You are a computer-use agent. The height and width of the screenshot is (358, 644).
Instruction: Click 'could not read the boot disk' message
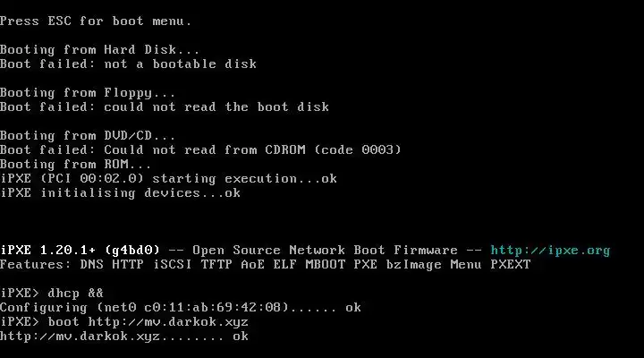(x=216, y=107)
